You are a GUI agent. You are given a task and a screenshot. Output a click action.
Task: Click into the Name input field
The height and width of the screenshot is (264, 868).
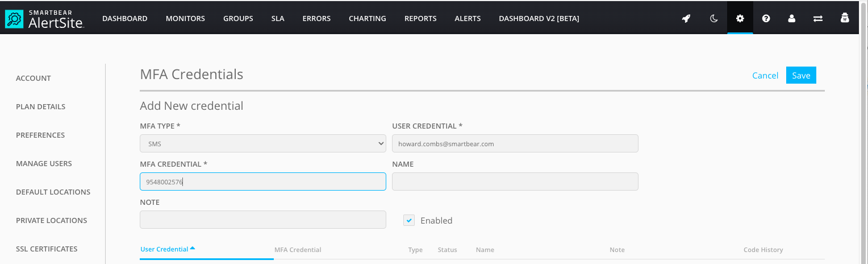[515, 181]
